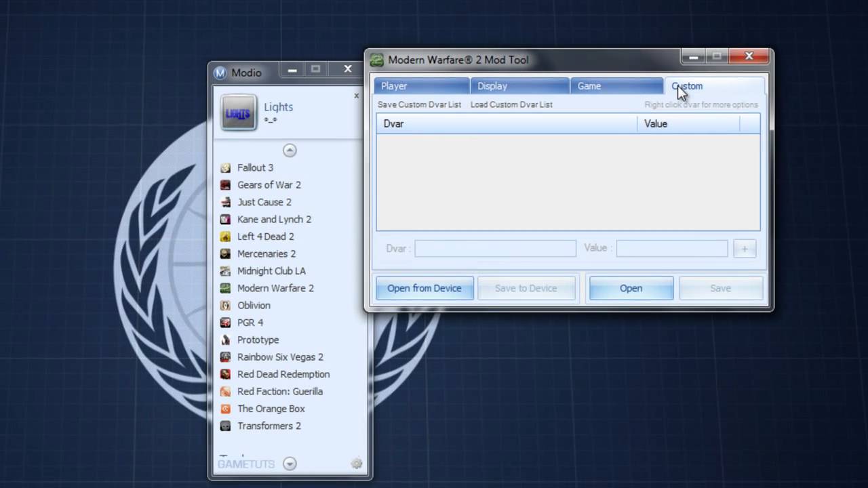Click The Orange Box icon
868x488 pixels.
[225, 409]
